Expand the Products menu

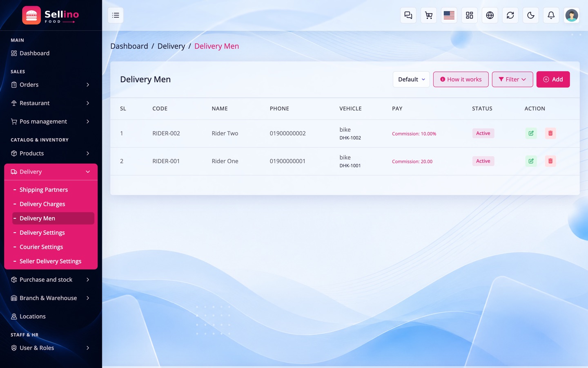pos(51,153)
